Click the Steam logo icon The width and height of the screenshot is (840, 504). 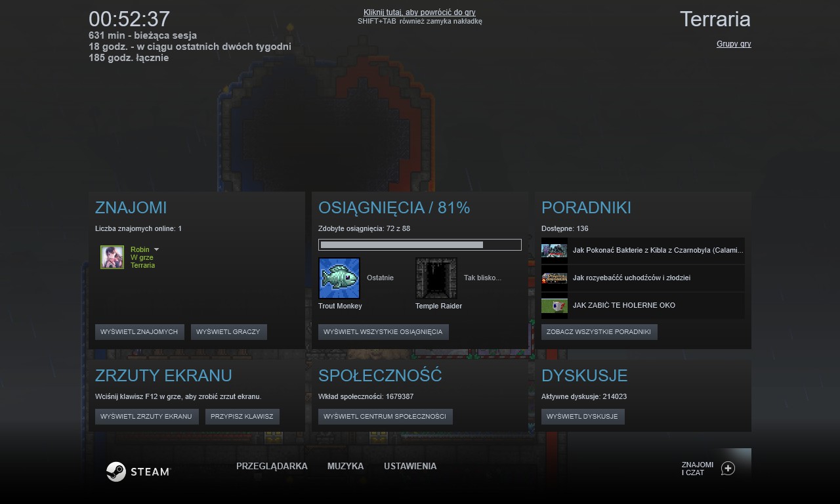pos(116,472)
